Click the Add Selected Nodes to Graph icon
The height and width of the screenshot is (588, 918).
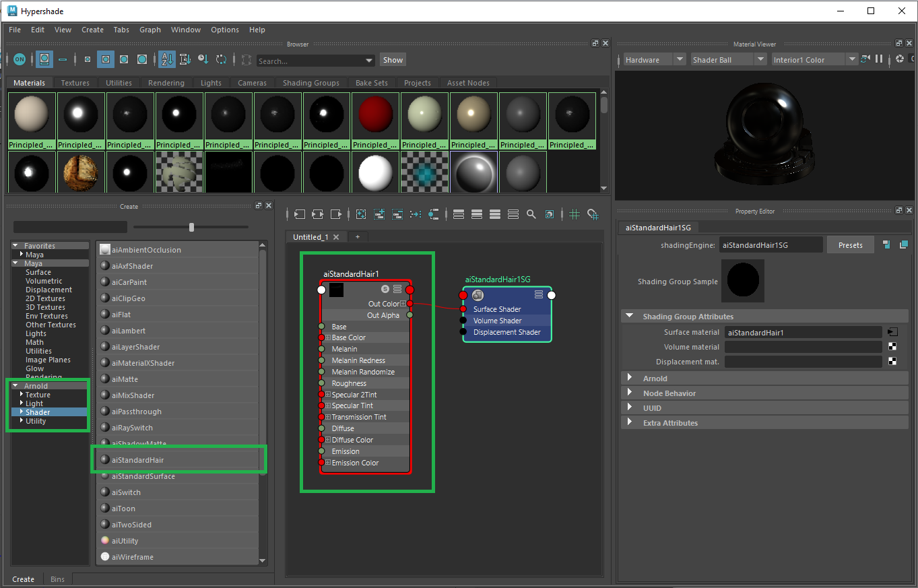click(x=379, y=214)
